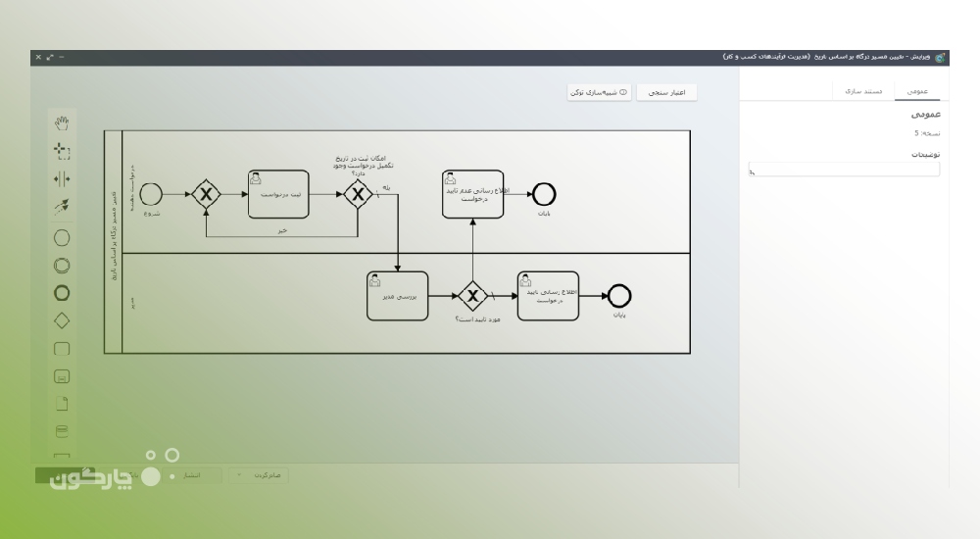Add a Data Object from palette

click(62, 403)
